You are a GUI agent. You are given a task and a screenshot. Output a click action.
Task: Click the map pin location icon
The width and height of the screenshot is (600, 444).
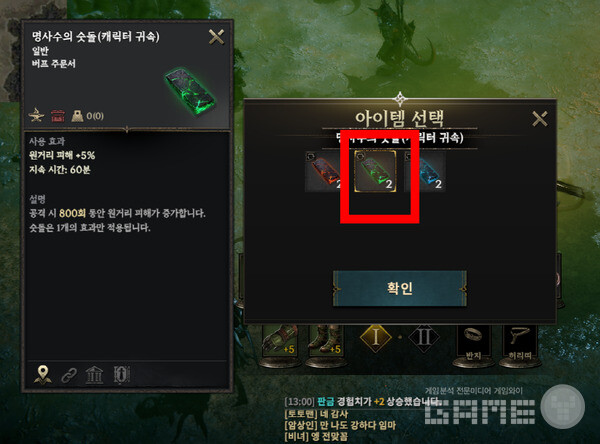coord(42,374)
